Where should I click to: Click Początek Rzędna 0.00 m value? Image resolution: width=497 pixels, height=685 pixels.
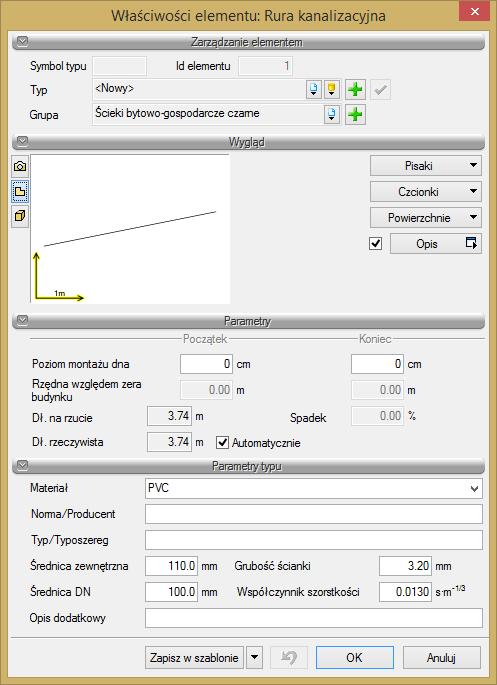[206, 390]
